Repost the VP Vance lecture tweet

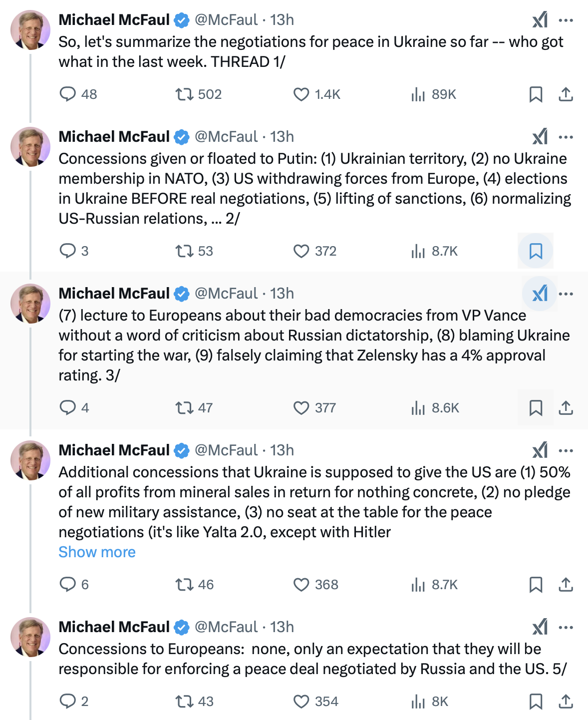pyautogui.click(x=184, y=408)
